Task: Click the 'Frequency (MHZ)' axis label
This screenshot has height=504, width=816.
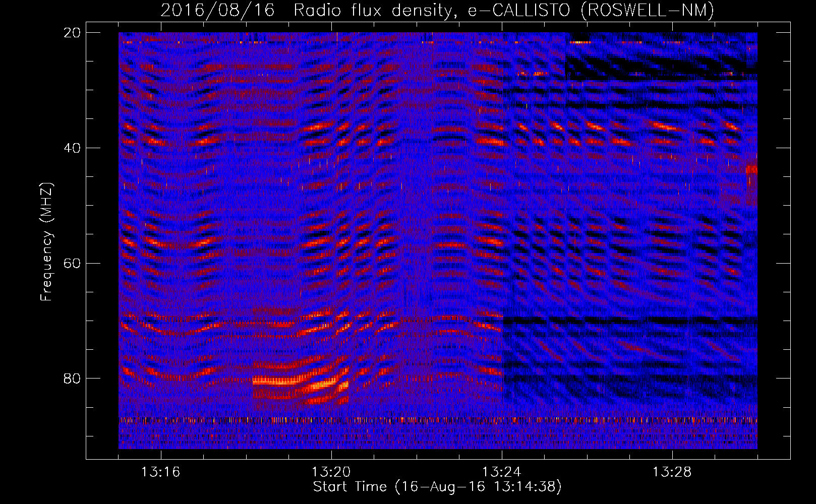Action: tap(46, 242)
